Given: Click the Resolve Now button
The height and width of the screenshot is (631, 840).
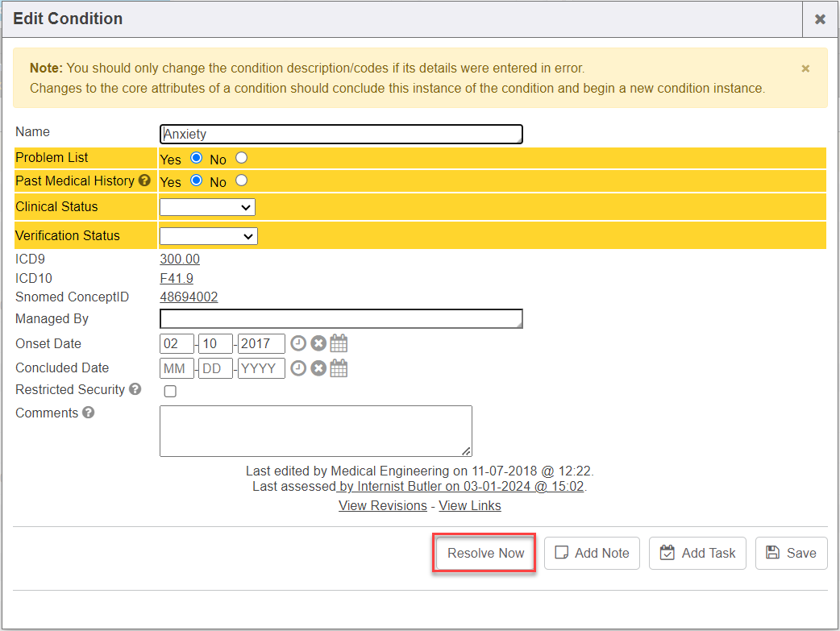Looking at the screenshot, I should click(x=485, y=553).
